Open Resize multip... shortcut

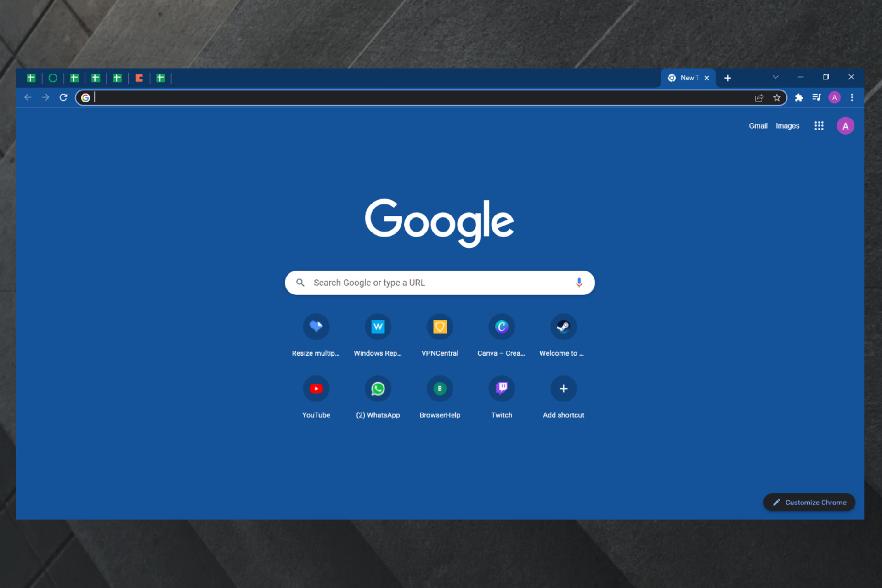[x=316, y=326]
